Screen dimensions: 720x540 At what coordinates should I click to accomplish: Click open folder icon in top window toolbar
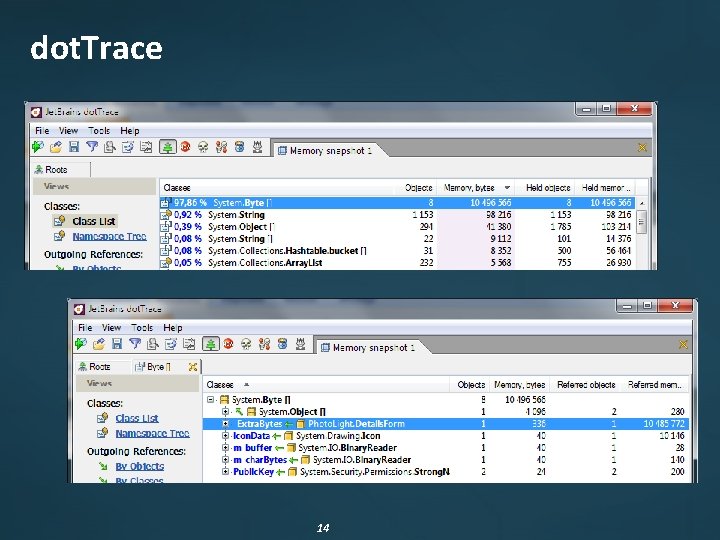[x=56, y=147]
